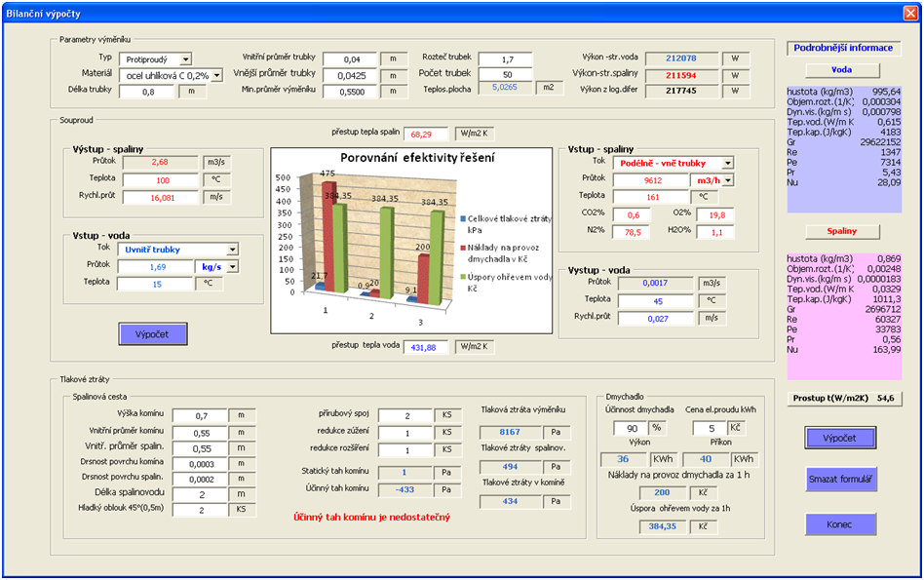Click the Výstup - voda Průtok field 0,0017
The height and width of the screenshot is (580, 924).
[655, 284]
